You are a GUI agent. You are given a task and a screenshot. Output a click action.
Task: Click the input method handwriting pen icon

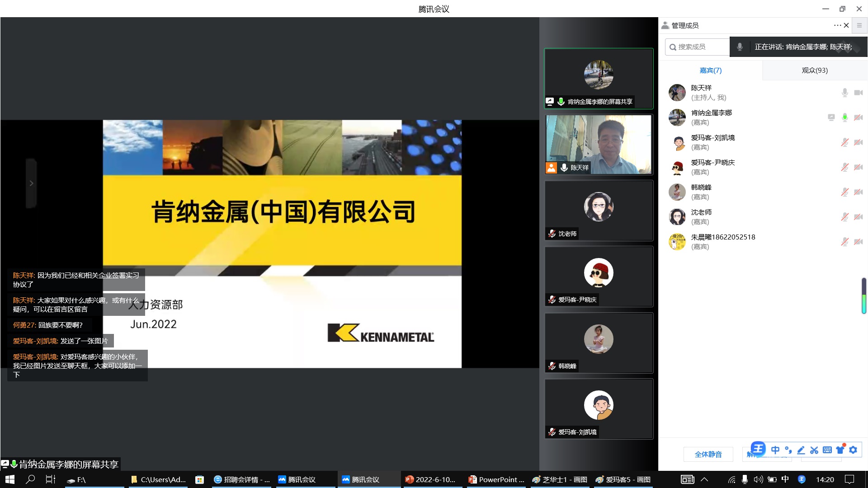(x=801, y=450)
